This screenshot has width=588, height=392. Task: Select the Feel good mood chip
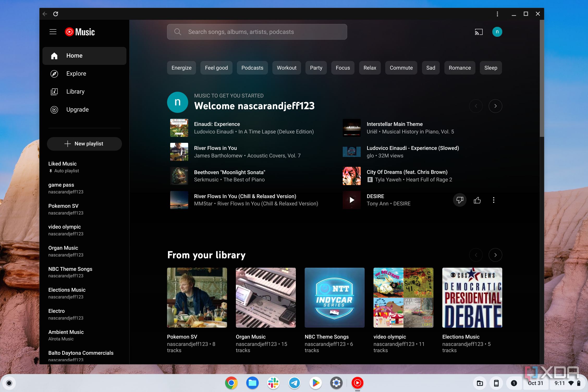[216, 68]
